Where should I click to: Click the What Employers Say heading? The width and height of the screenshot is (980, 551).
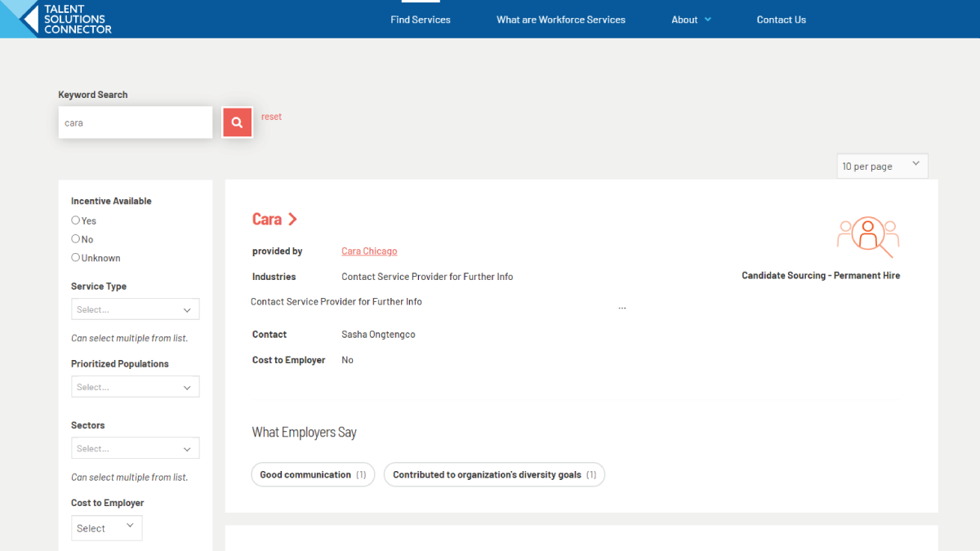click(x=305, y=433)
